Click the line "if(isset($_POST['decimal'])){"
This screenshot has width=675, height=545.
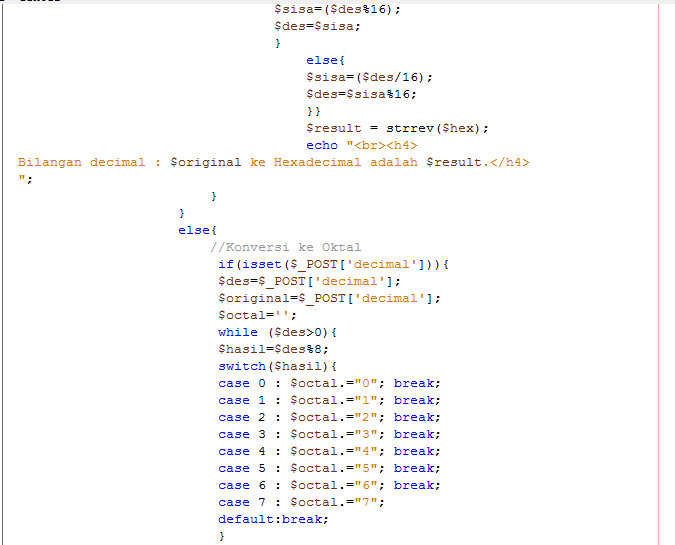[333, 264]
